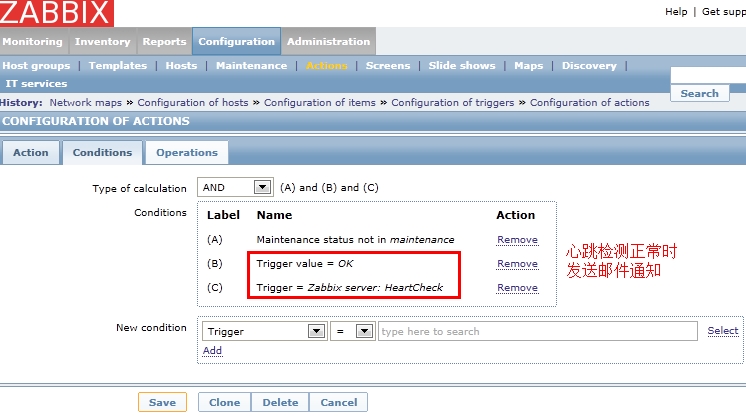Screen dimensions: 746x417
Task: Open the Monitoring menu
Action: [32, 41]
